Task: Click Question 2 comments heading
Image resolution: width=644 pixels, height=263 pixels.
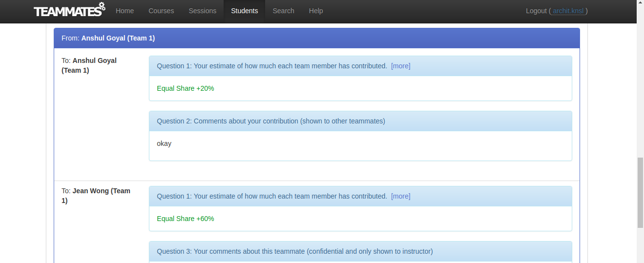Action: pyautogui.click(x=360, y=121)
